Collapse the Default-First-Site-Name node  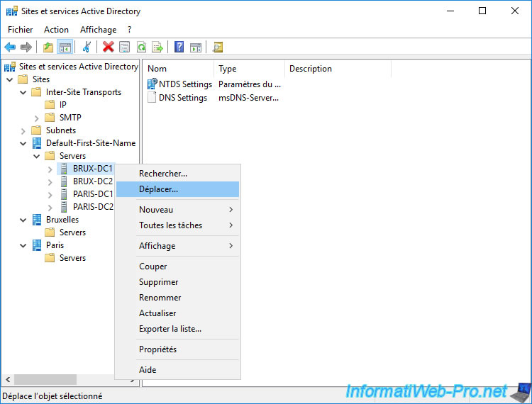point(23,143)
